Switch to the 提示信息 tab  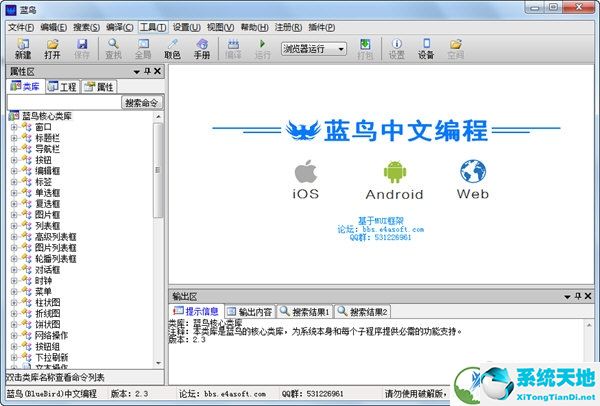click(x=196, y=311)
